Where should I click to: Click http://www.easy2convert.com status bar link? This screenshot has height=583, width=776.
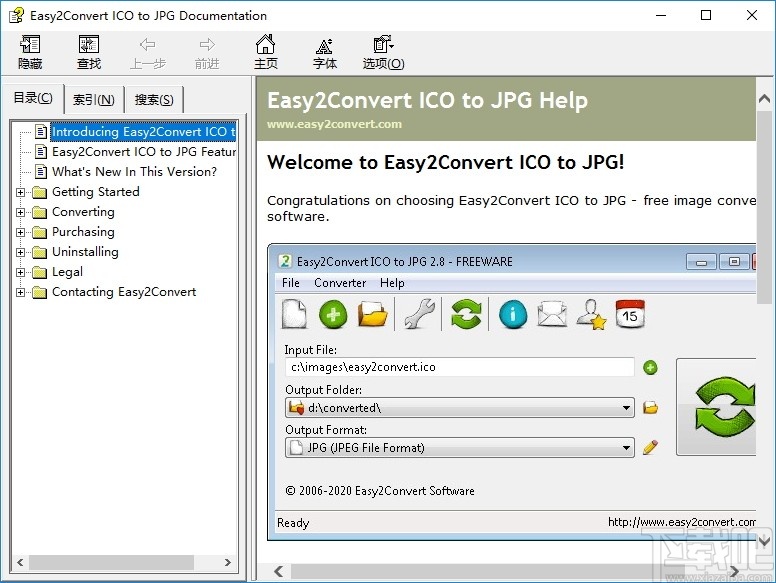[x=681, y=522]
